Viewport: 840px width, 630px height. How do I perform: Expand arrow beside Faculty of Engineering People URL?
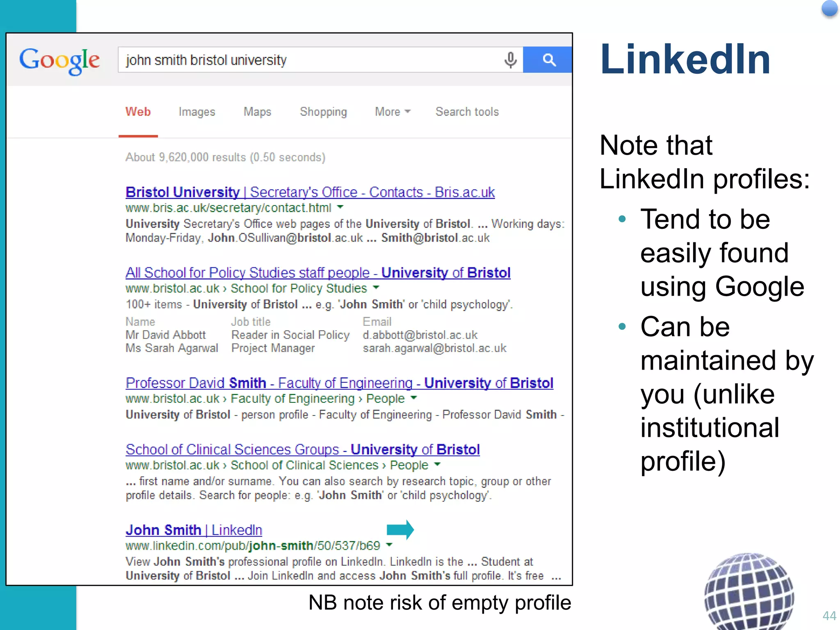point(414,397)
